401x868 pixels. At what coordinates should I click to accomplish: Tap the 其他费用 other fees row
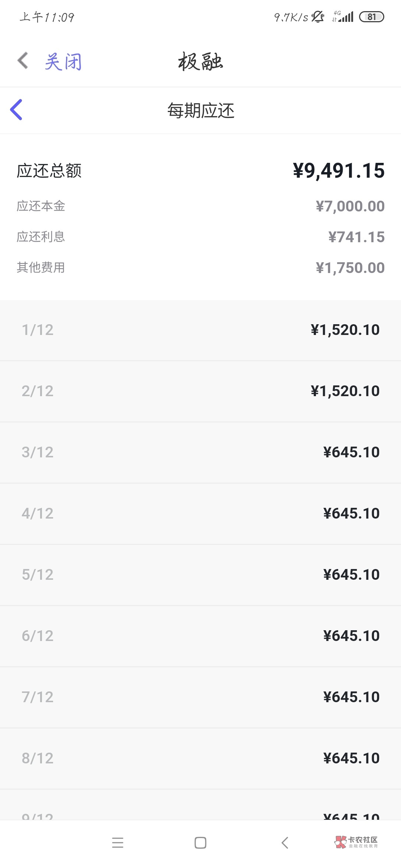tap(200, 268)
